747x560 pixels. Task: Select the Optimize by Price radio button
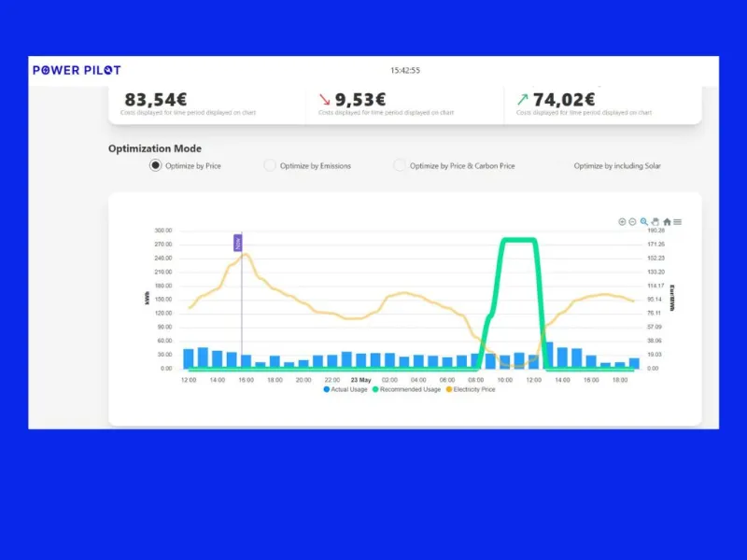tap(155, 165)
